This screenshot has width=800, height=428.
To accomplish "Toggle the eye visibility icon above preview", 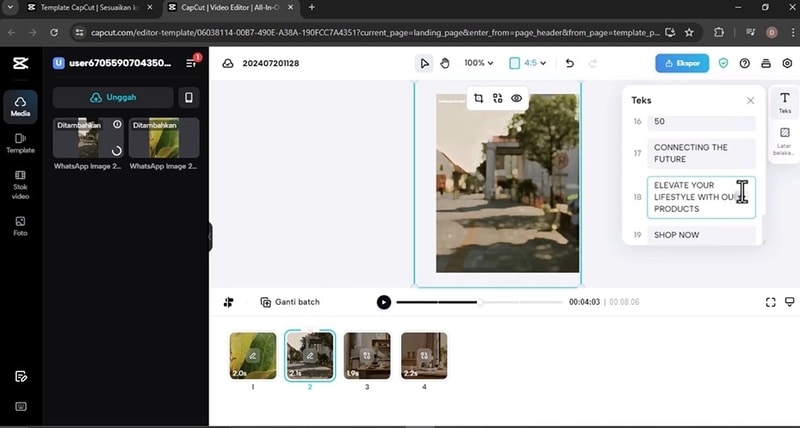I will point(517,98).
